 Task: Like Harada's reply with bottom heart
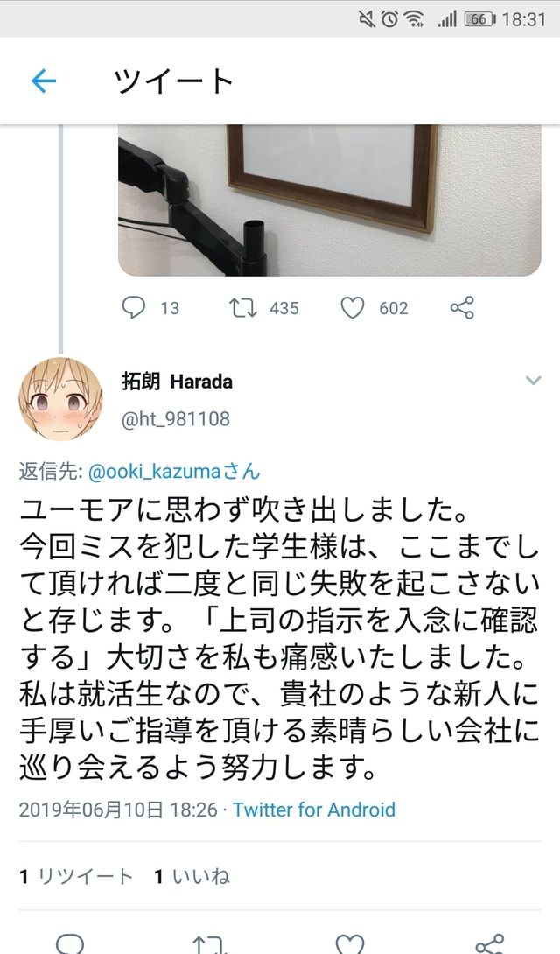(350, 944)
